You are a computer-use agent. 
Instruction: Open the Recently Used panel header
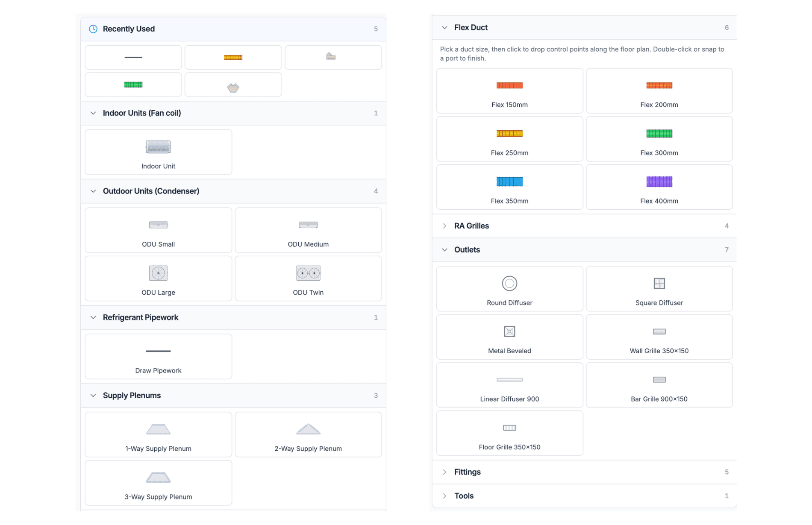tap(128, 29)
